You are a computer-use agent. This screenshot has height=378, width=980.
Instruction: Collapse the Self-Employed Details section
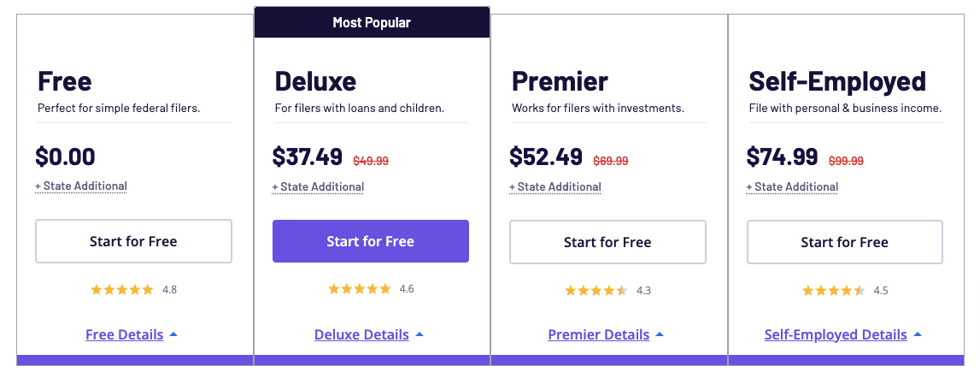[836, 335]
